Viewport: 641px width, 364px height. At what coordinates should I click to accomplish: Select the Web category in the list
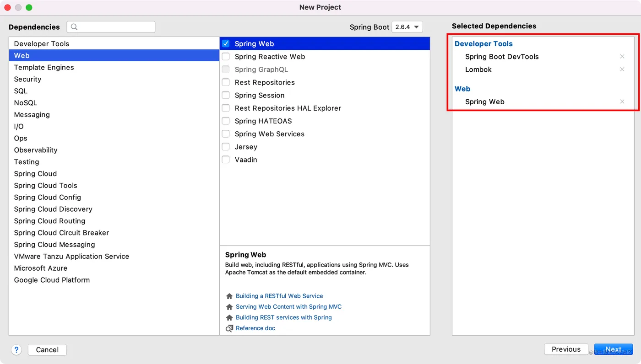click(114, 55)
